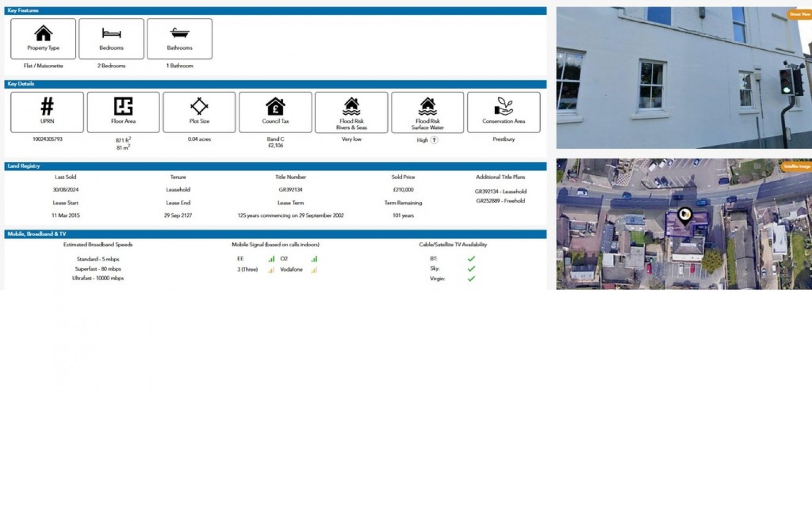Click the Council Tax house icon
Image resolution: width=812 pixels, height=521 pixels.
(x=276, y=106)
